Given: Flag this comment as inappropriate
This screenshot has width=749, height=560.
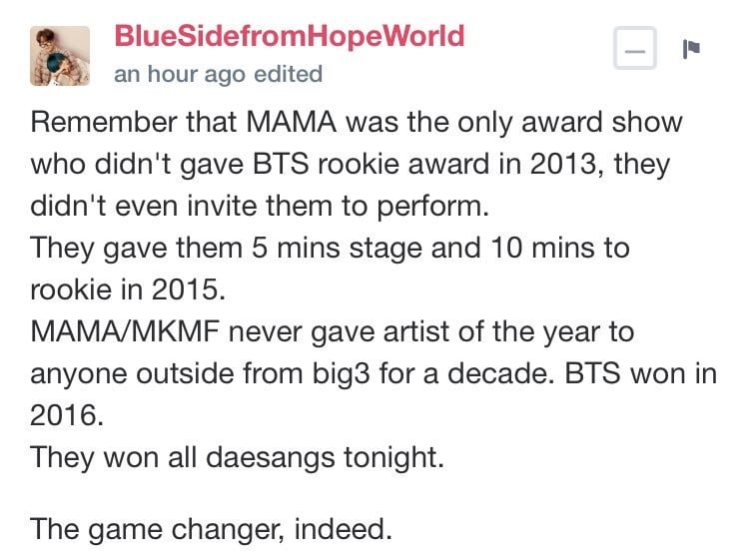Looking at the screenshot, I should click(x=691, y=48).
